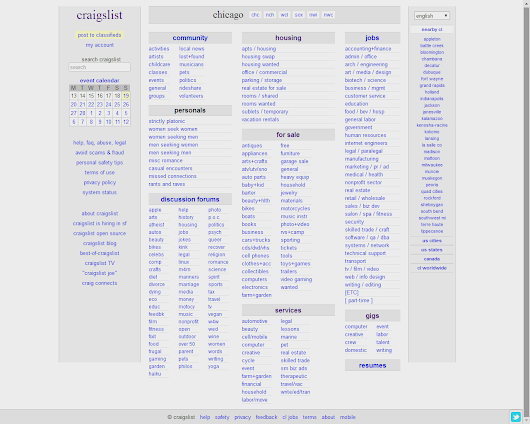Browse furniture for sale
Screen dimensions: 530x424
point(290,154)
